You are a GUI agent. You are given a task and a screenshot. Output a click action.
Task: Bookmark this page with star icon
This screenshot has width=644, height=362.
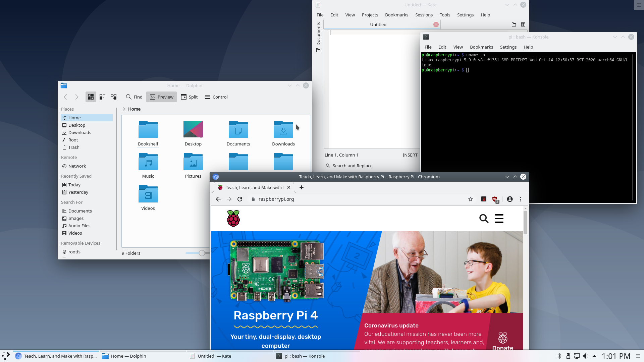pos(471,199)
